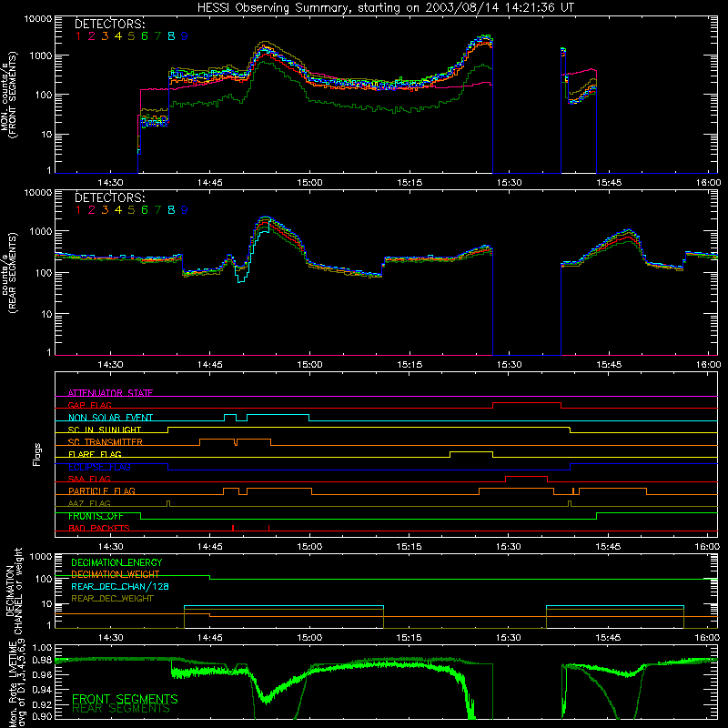Viewport: 728px width, 728px height.
Task: Click the SC_IN_SUNLIGHT flag label
Action: click(105, 430)
